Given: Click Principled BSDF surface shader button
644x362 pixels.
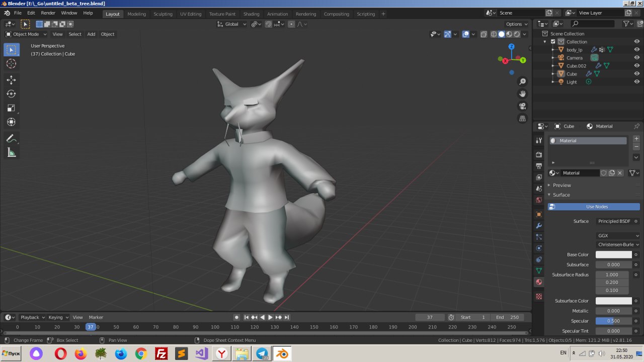Looking at the screenshot, I should pos(614,221).
